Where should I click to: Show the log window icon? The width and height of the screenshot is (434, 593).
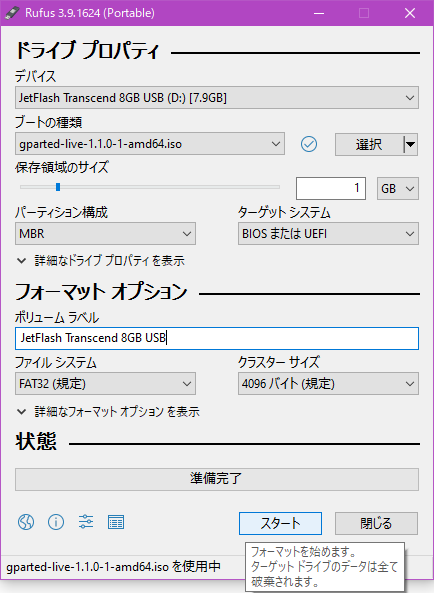(116, 522)
